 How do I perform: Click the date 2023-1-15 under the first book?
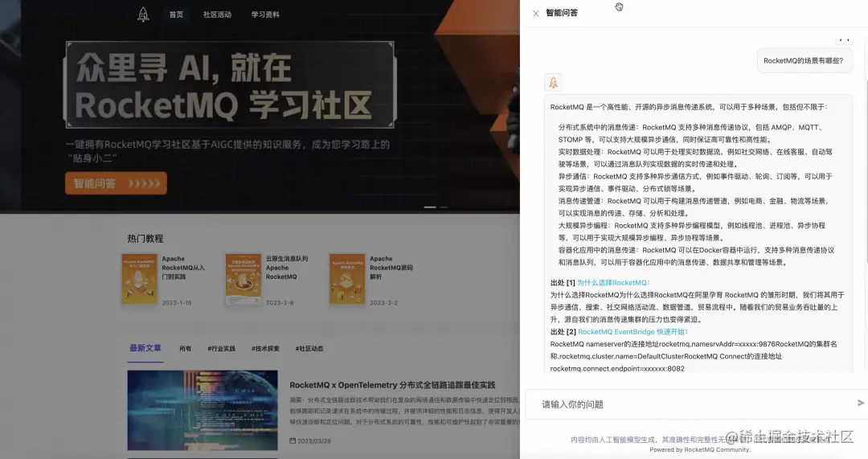point(177,303)
